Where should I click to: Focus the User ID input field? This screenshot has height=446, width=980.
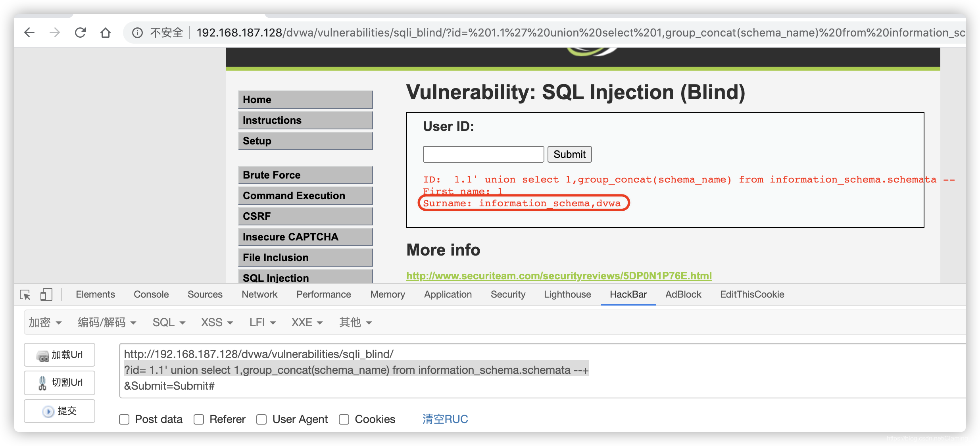[x=483, y=154]
